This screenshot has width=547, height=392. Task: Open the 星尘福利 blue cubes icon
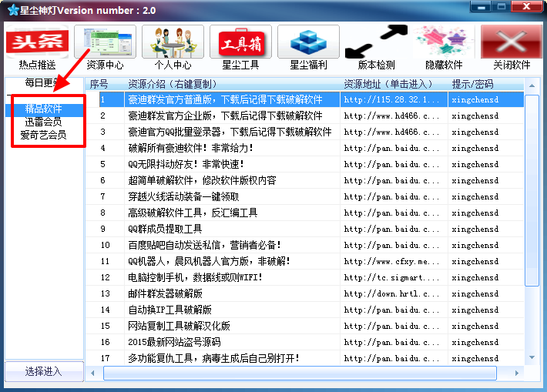point(308,42)
